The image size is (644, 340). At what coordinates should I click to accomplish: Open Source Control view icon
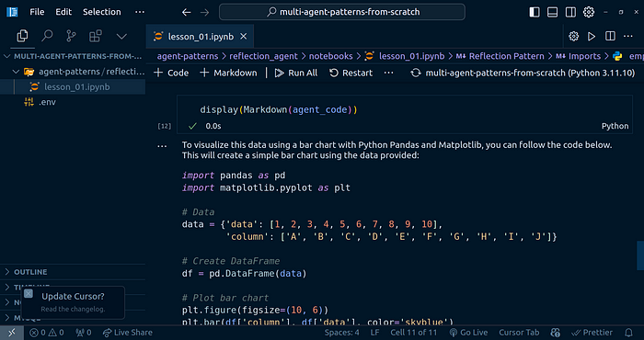click(x=71, y=36)
